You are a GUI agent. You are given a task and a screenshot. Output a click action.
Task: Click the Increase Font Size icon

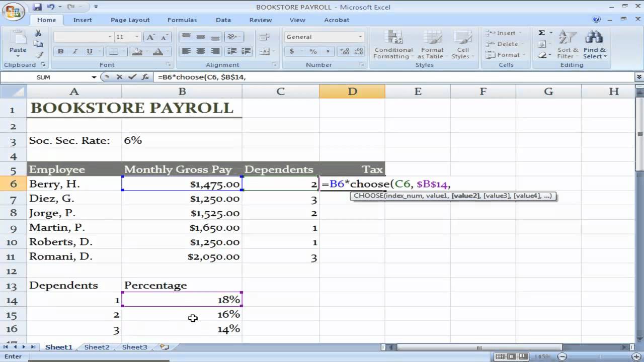click(x=150, y=37)
